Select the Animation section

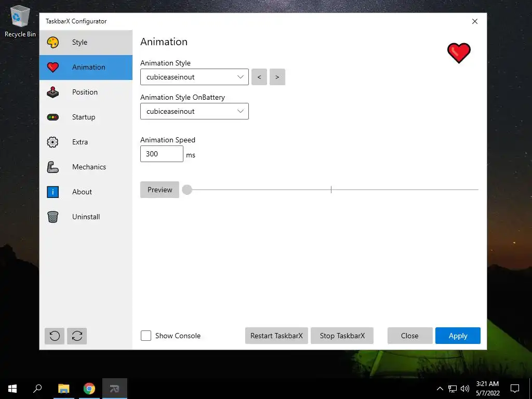[86, 67]
